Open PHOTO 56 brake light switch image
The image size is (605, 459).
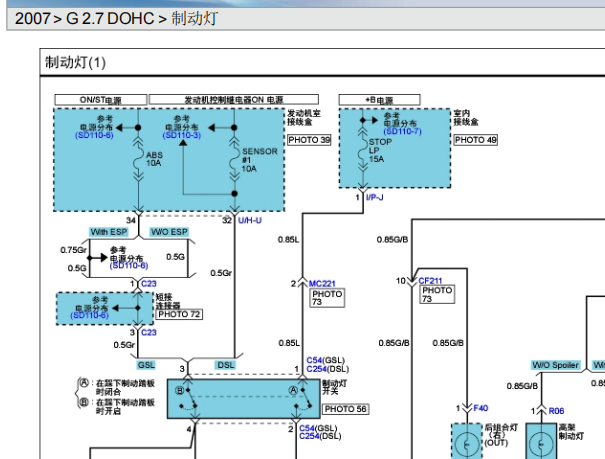coord(345,409)
